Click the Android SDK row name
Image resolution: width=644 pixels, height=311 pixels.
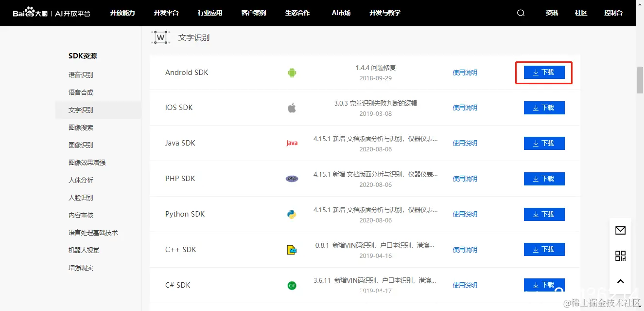187,73
